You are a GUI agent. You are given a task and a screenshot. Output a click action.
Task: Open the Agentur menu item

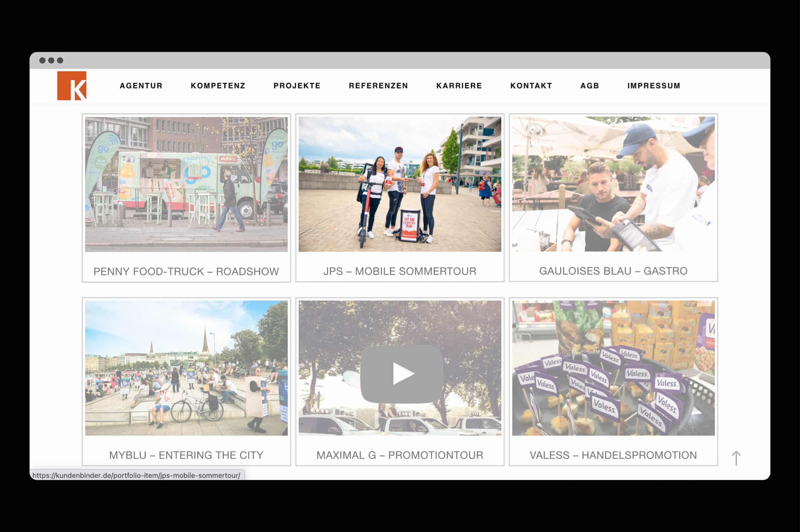point(141,86)
